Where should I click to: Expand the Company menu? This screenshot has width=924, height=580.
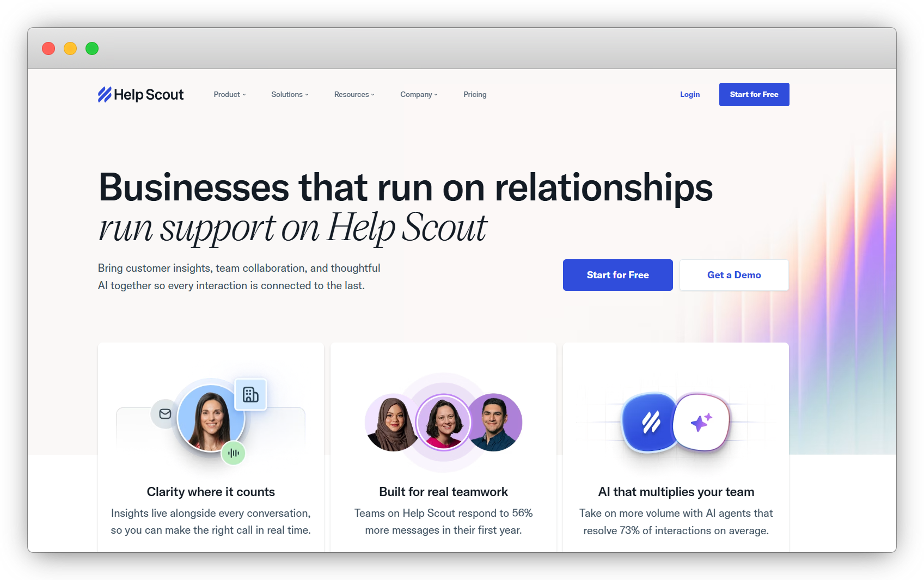tap(419, 95)
